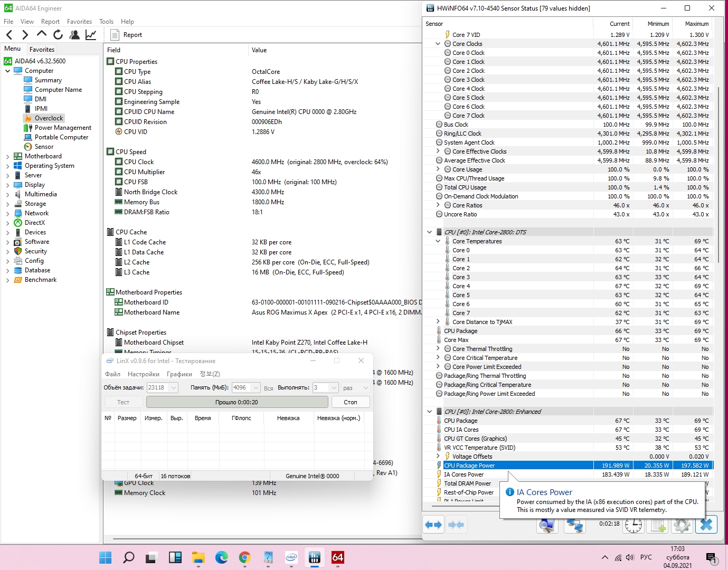Collapse Core Clocks group in HWiNFO

(438, 44)
